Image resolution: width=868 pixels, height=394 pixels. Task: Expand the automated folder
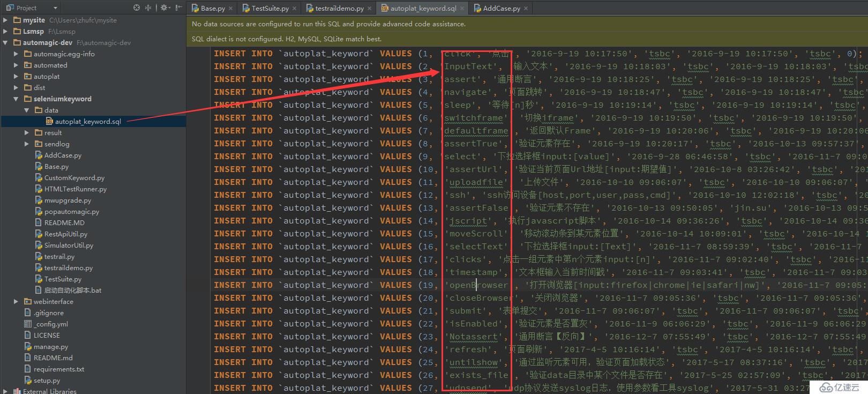(16, 65)
